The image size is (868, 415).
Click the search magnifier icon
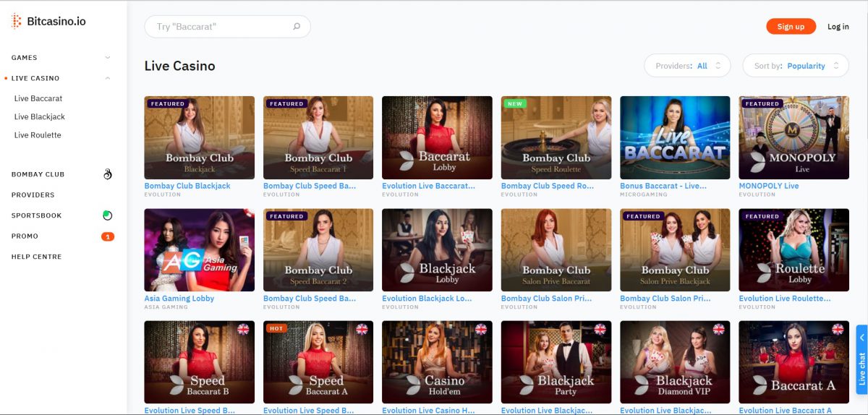coord(297,27)
